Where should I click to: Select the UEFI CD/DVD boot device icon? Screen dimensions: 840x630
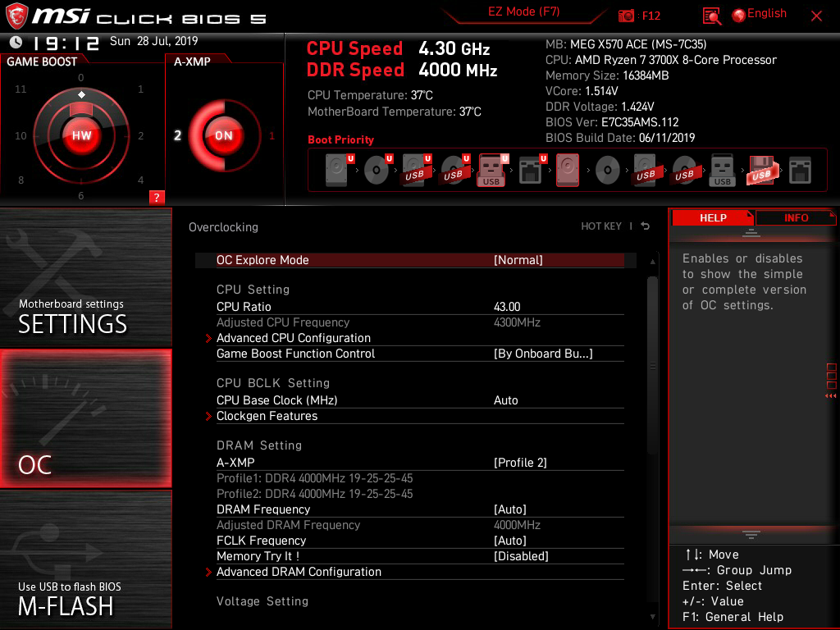click(x=377, y=171)
